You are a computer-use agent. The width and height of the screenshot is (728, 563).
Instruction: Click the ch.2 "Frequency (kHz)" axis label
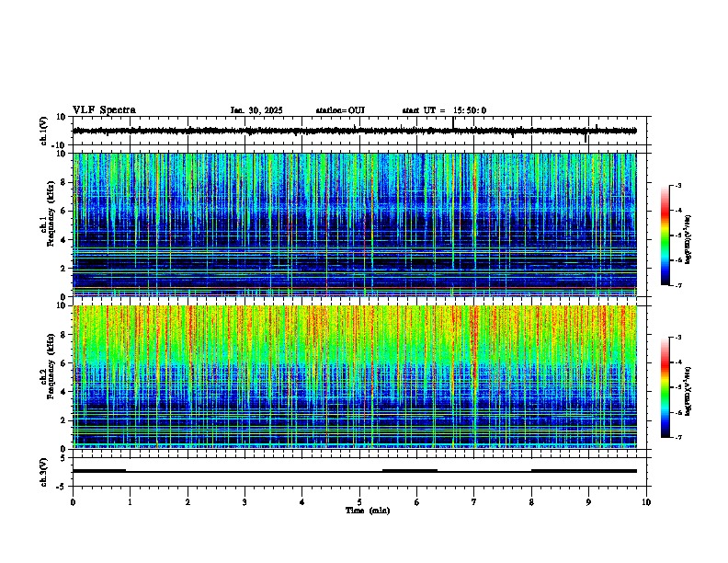tap(51, 365)
